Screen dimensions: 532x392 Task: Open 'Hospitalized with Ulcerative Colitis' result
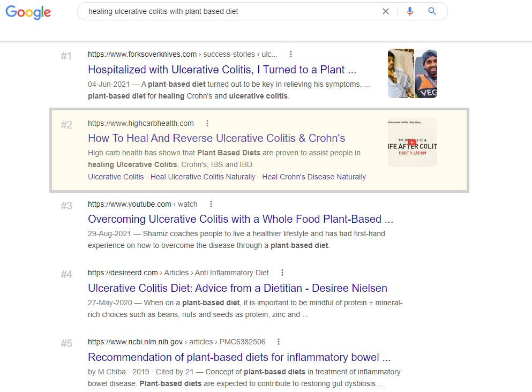[222, 70]
